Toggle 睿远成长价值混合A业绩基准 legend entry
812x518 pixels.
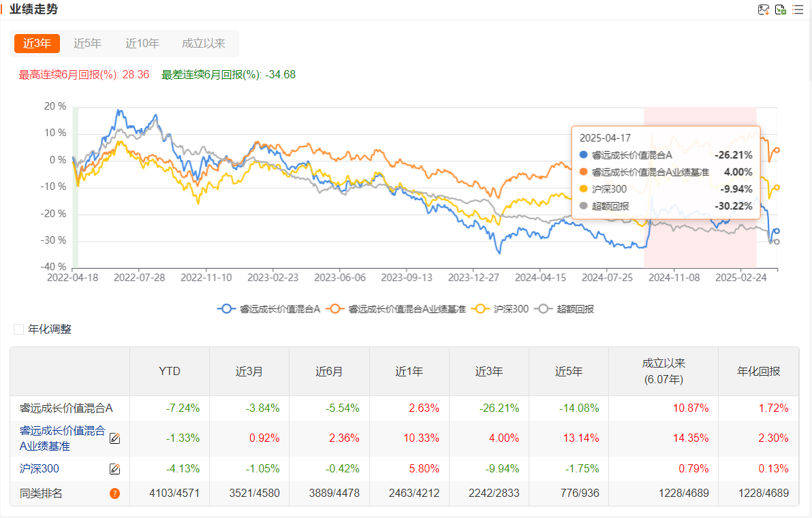[x=396, y=309]
